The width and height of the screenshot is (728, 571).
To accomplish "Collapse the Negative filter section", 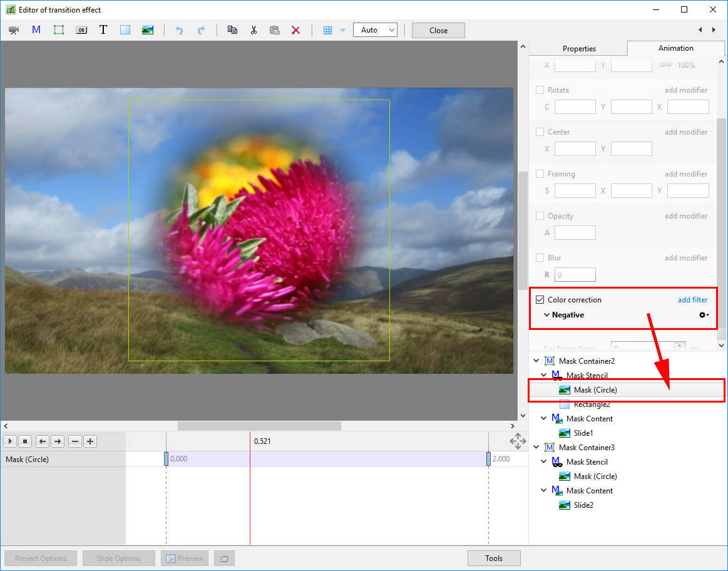I will pos(546,315).
